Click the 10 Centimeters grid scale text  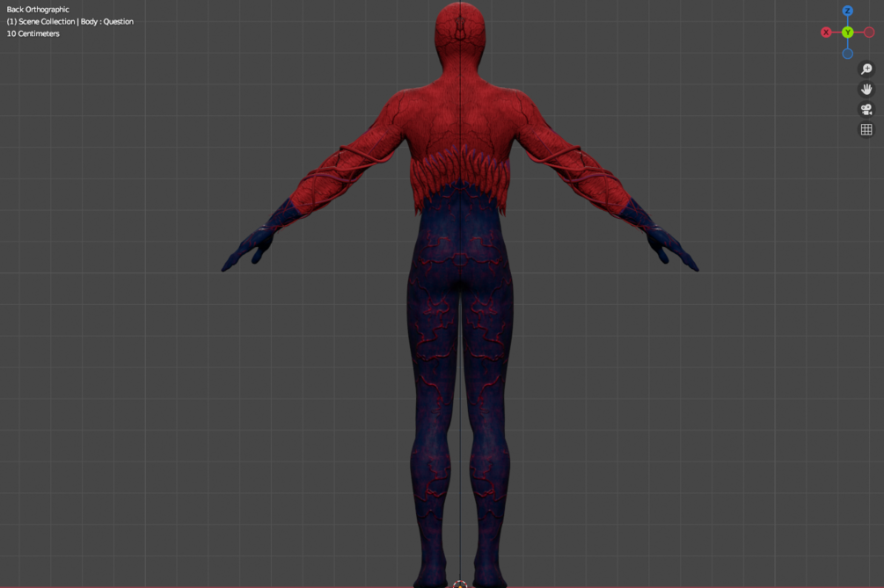click(x=33, y=33)
